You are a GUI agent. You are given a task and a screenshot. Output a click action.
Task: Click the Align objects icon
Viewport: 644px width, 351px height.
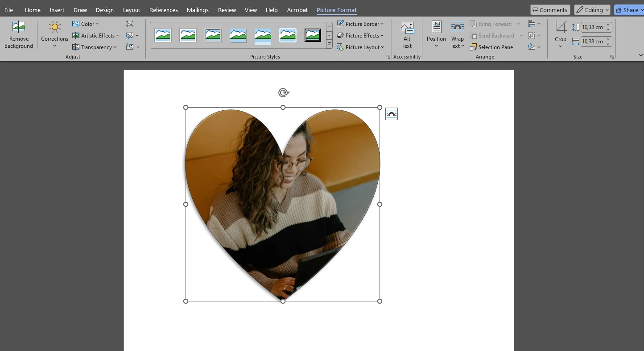point(532,24)
